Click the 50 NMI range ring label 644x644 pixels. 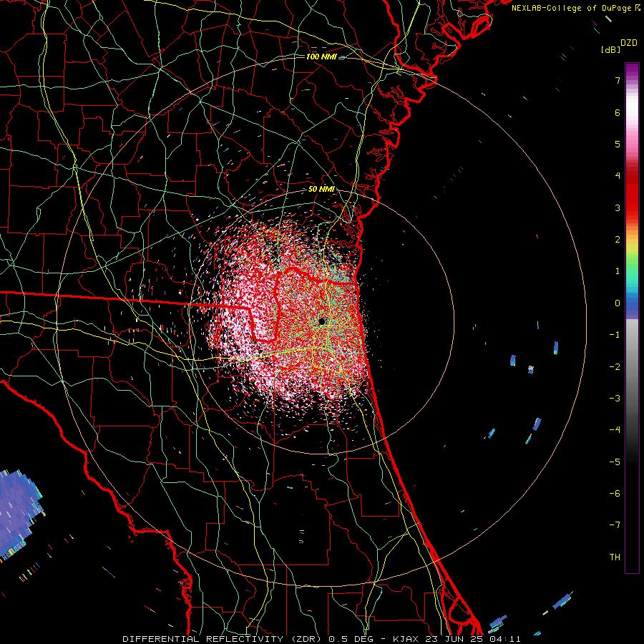point(321,189)
